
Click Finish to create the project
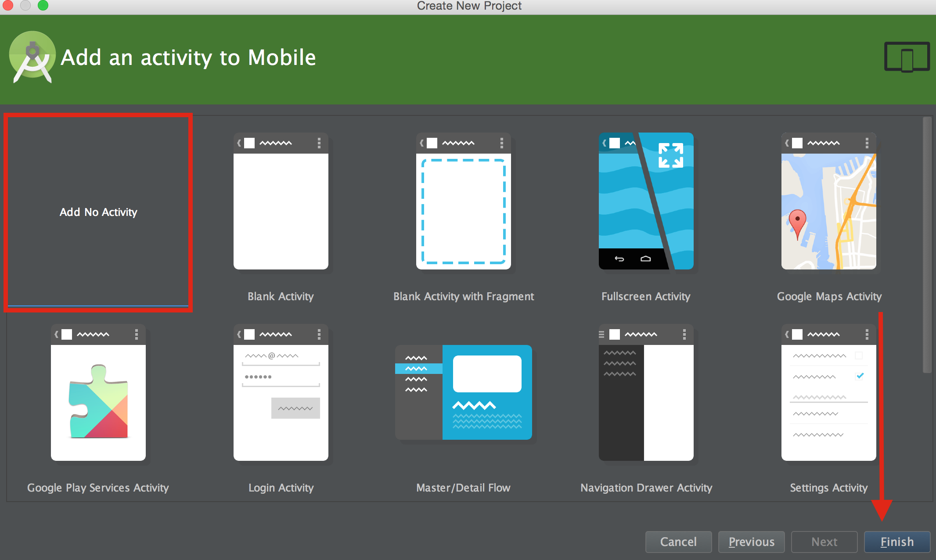[x=896, y=542]
